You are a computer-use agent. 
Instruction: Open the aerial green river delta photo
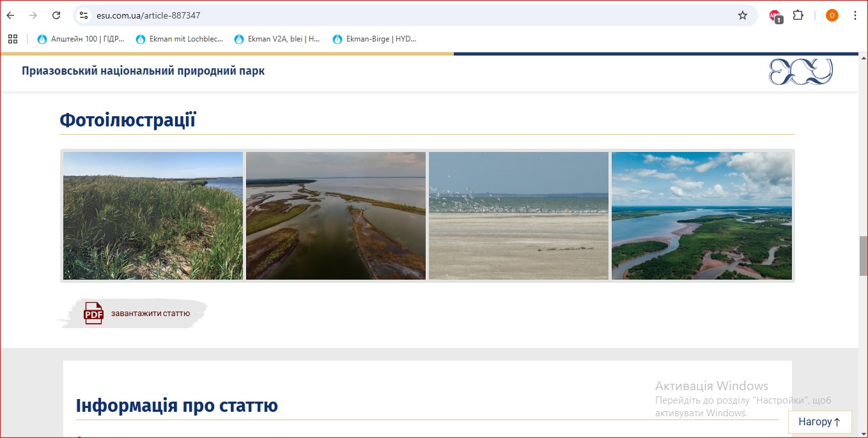coord(702,216)
